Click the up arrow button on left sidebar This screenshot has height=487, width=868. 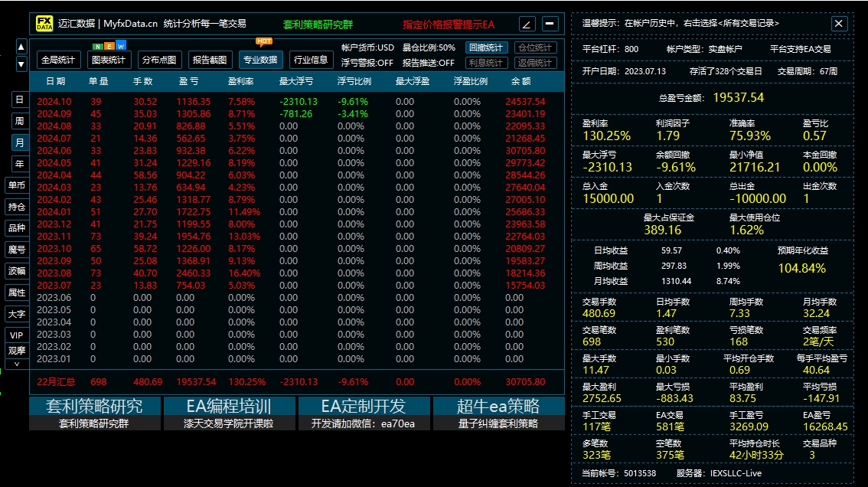coord(21,47)
